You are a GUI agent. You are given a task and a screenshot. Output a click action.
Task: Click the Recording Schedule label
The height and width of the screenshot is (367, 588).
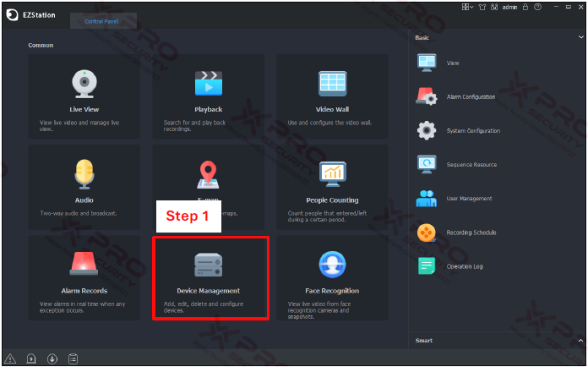[471, 233]
